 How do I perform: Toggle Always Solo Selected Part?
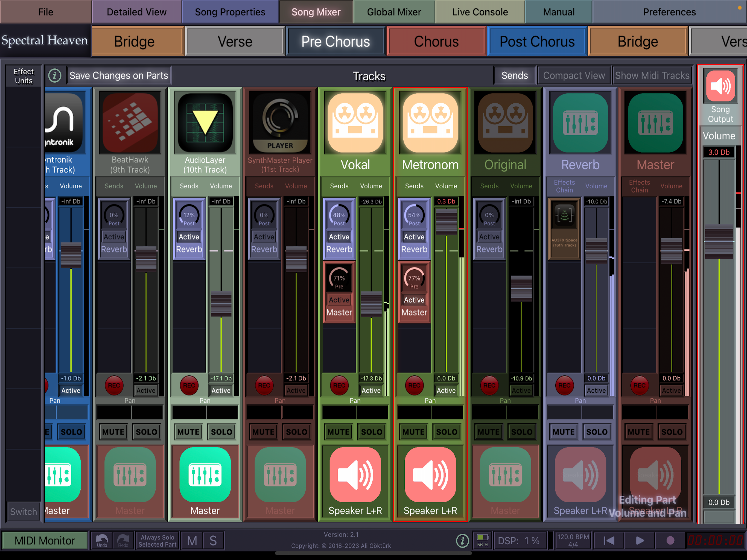click(157, 540)
